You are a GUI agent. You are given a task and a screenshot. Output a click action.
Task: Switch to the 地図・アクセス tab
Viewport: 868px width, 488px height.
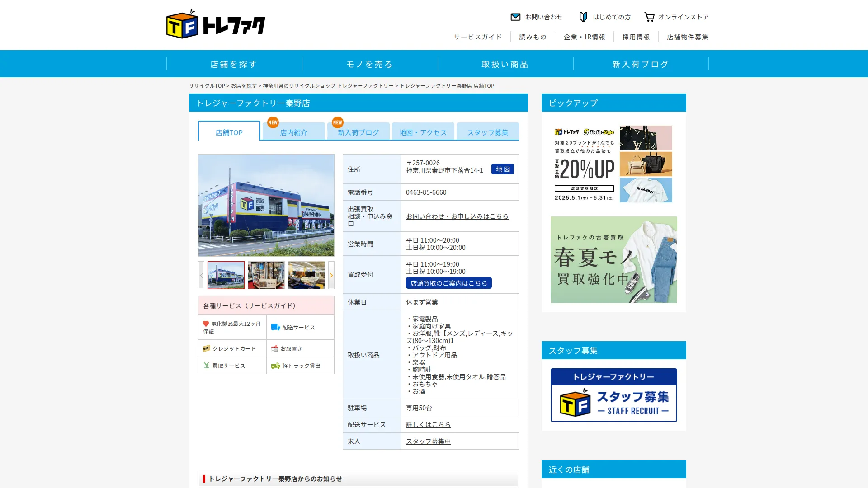423,131
